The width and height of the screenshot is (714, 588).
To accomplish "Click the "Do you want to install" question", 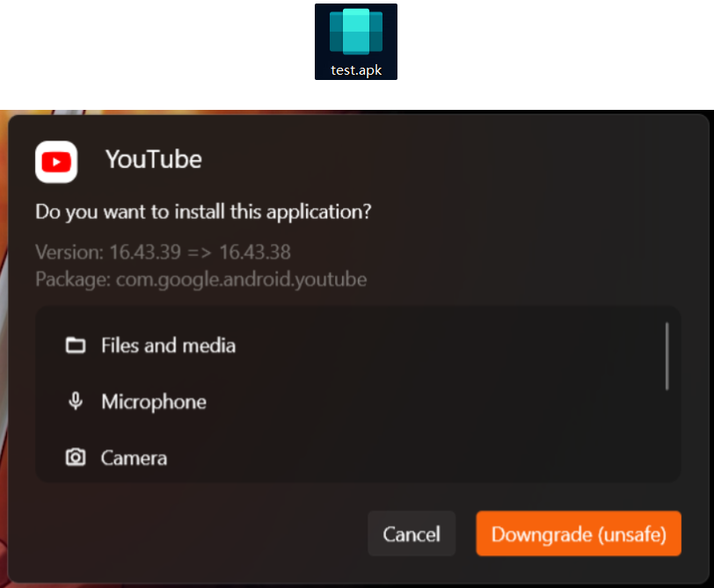I will pos(203,212).
